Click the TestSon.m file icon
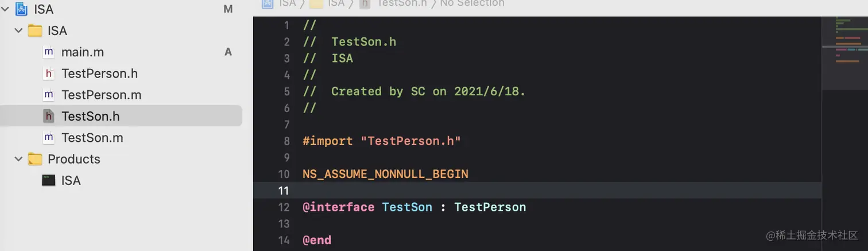This screenshot has height=251, width=868. coord(49,138)
